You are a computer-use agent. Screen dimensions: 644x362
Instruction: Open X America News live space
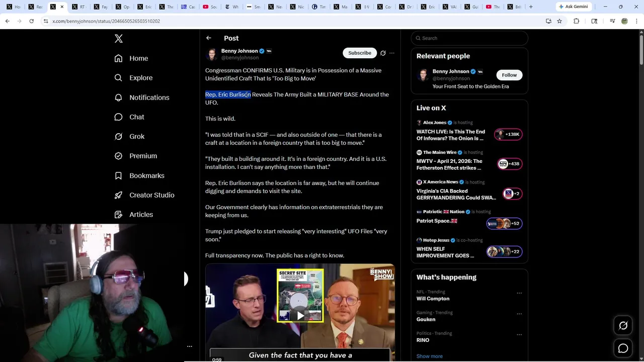pyautogui.click(x=469, y=190)
